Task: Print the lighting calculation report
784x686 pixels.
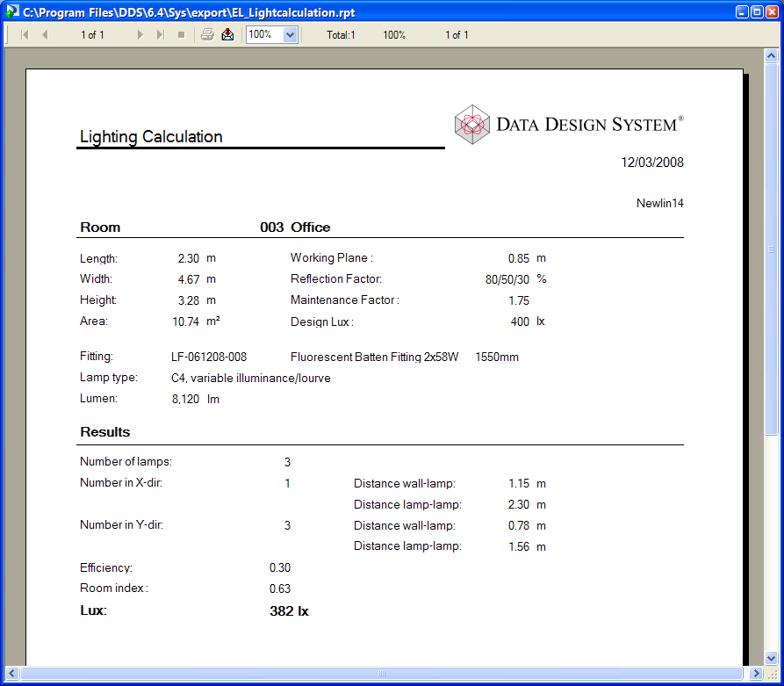Action: click(207, 34)
